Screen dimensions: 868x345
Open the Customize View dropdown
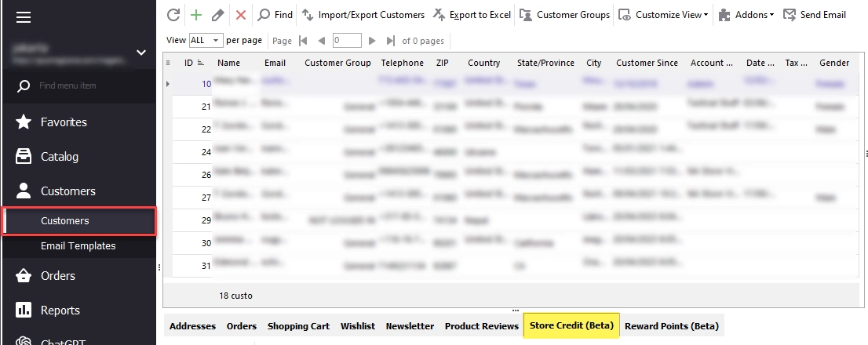[x=663, y=15]
